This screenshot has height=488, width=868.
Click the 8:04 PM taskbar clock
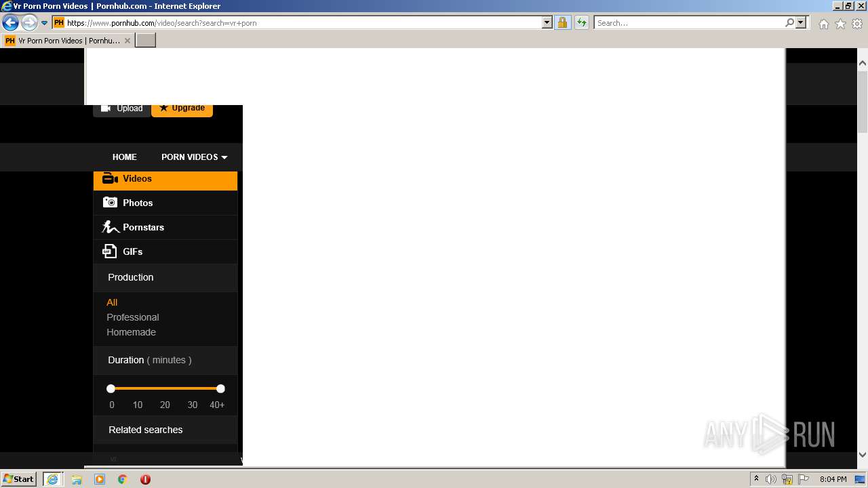point(833,479)
